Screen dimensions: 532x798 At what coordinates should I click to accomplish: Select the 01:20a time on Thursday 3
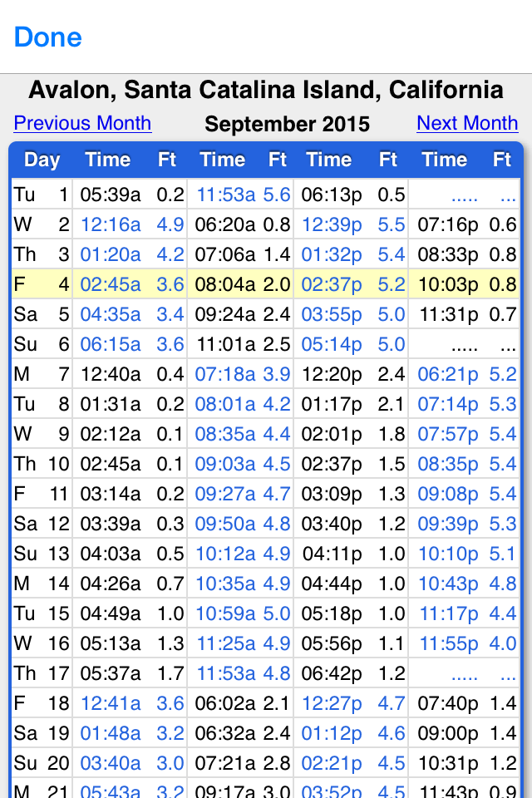111,254
